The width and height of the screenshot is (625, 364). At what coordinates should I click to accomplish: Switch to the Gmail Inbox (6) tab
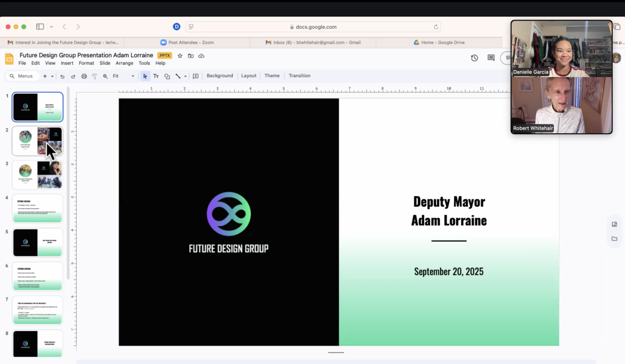pyautogui.click(x=313, y=42)
